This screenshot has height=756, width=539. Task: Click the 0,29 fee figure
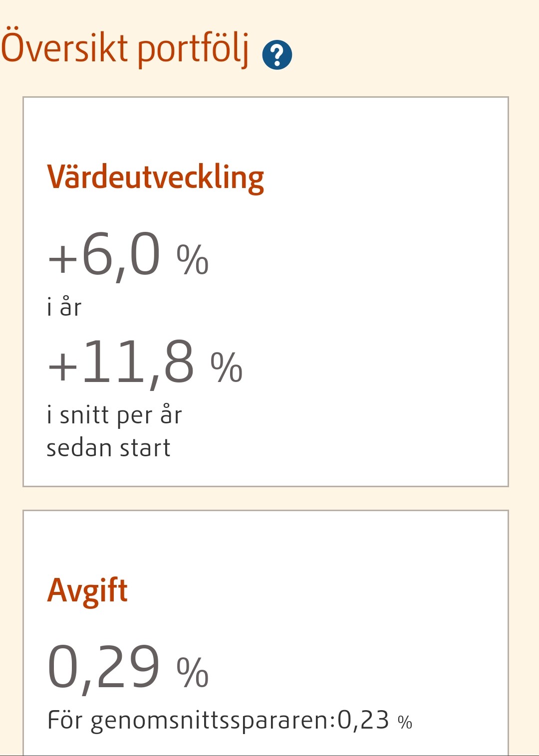point(104,667)
